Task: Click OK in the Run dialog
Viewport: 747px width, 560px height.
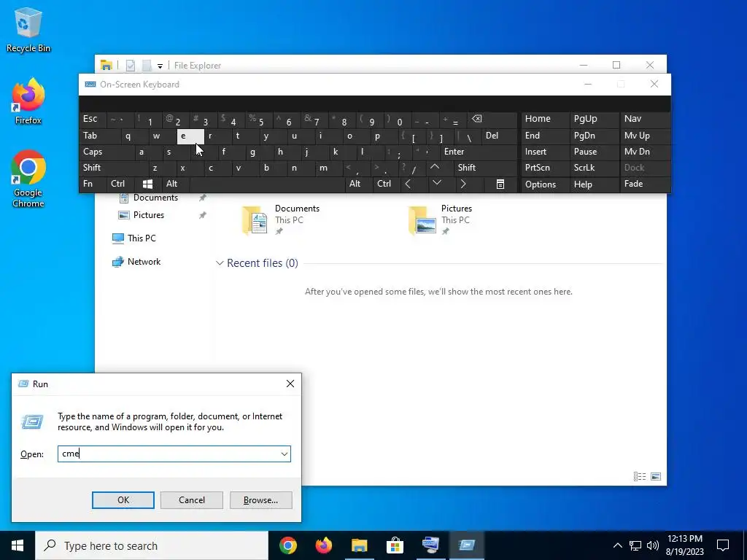Action: (123, 500)
